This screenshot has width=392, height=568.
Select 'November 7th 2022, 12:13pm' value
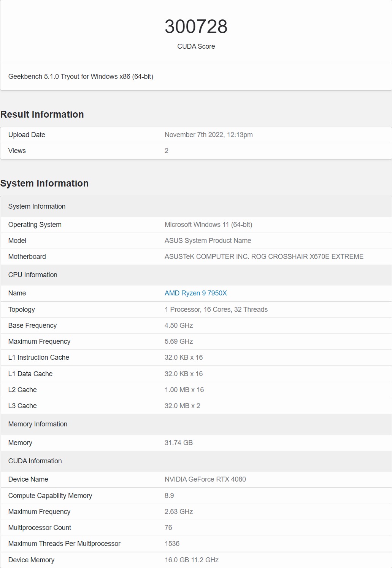tap(208, 135)
